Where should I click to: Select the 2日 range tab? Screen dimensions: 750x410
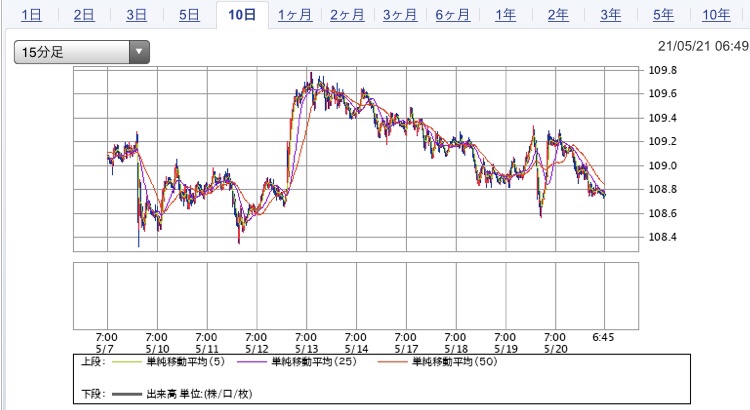84,14
